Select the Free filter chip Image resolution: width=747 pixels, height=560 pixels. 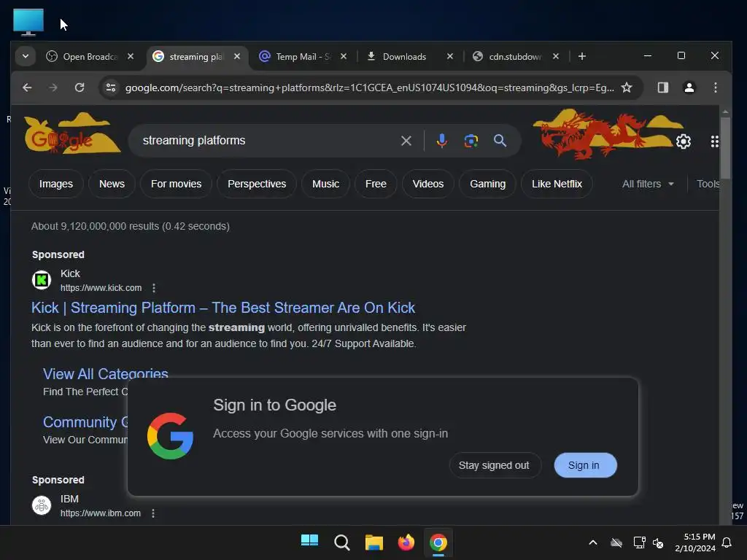click(376, 184)
